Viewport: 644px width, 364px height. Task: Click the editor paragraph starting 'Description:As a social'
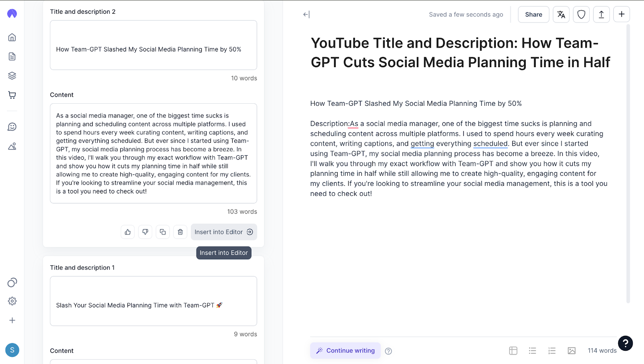[x=459, y=158]
